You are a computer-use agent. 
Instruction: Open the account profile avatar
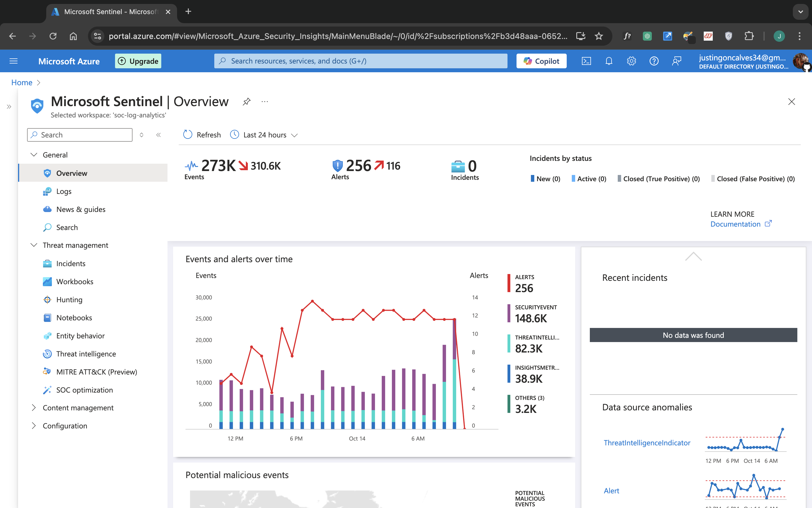(801, 61)
